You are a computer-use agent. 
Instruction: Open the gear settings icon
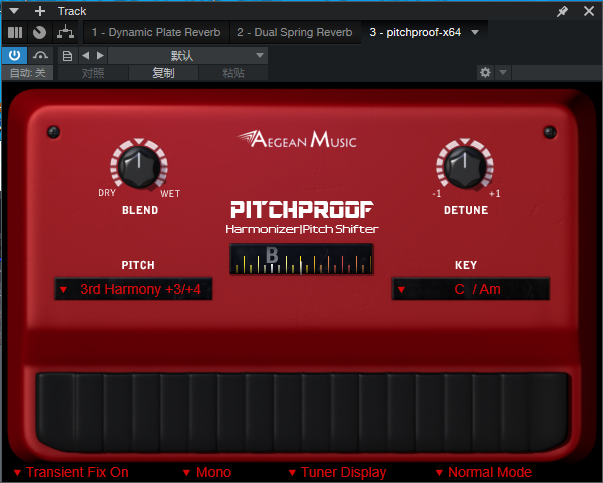point(485,72)
